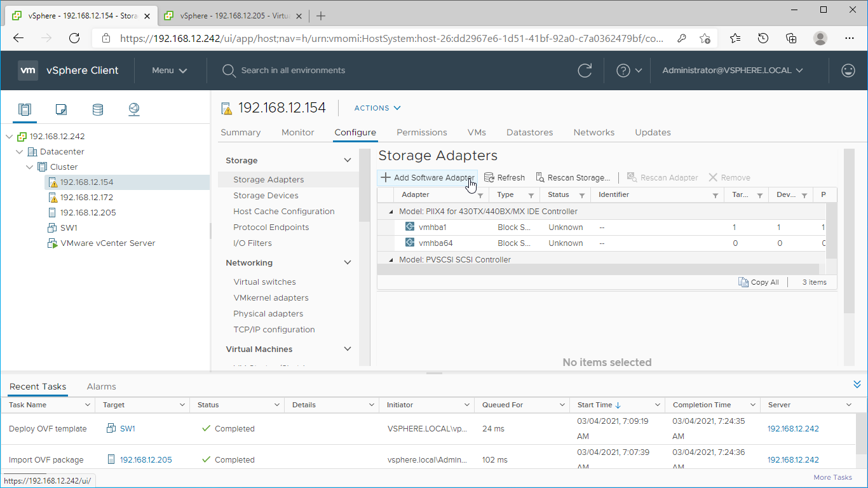Open the Type column filter
Image resolution: width=868 pixels, height=488 pixels.
[531, 196]
